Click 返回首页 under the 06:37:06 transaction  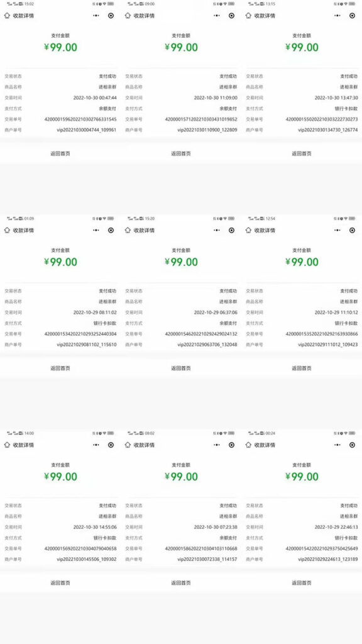tap(181, 369)
